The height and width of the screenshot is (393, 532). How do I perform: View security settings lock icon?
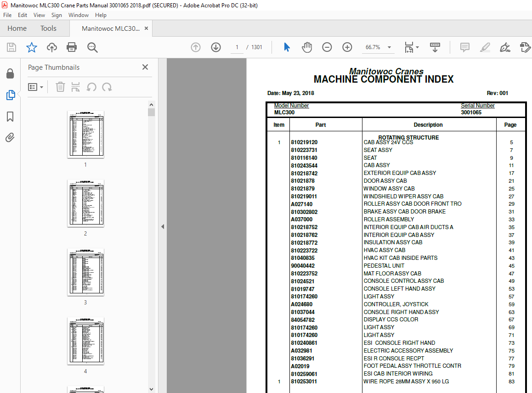tap(10, 73)
